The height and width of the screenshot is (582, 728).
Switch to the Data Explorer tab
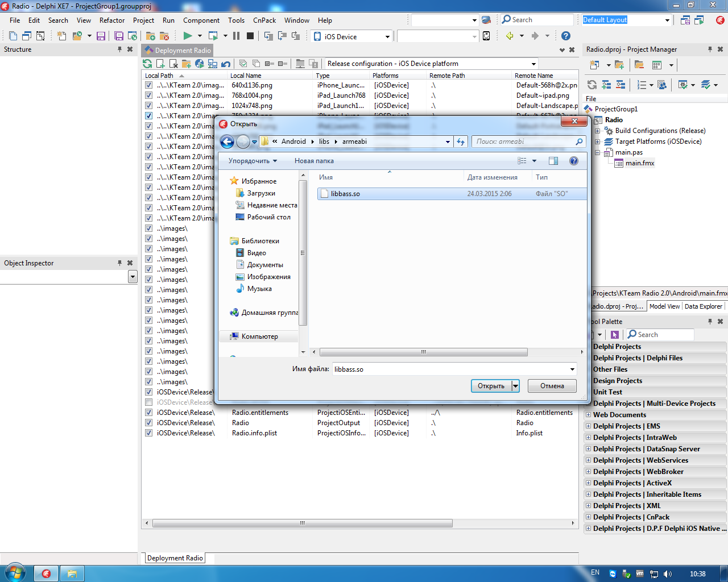click(x=703, y=306)
